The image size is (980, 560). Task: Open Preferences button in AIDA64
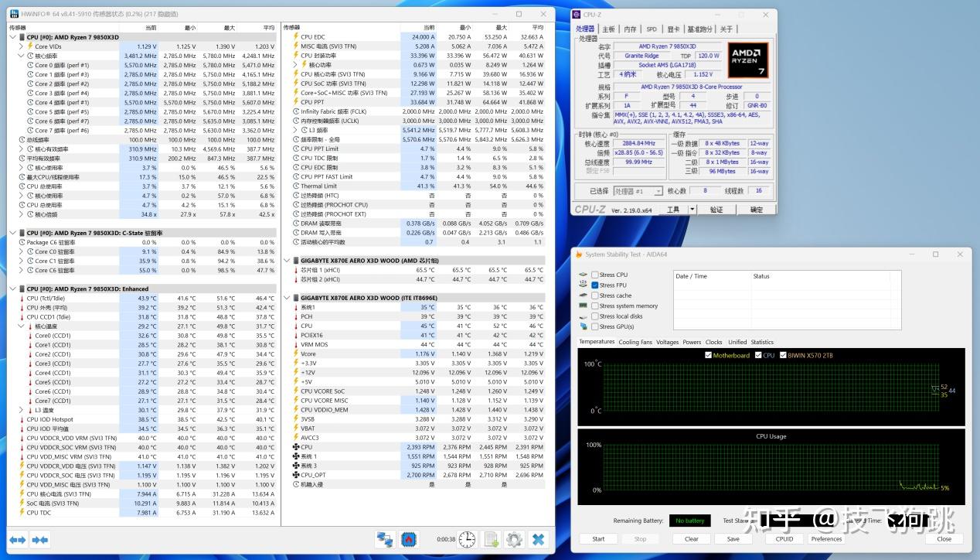click(826, 539)
